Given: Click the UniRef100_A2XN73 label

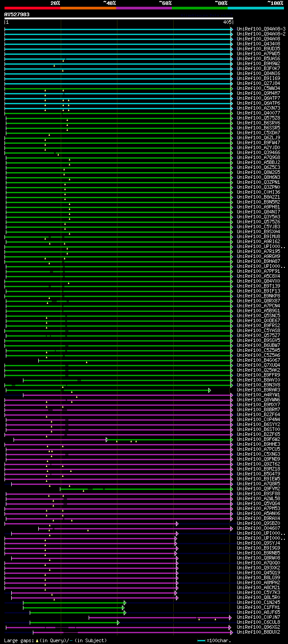Looking at the screenshot, I should pos(258,108).
